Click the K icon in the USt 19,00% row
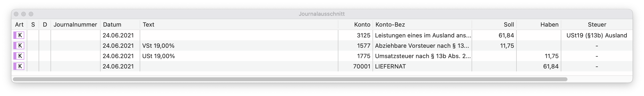This screenshot has width=644, height=96. pyautogui.click(x=19, y=56)
